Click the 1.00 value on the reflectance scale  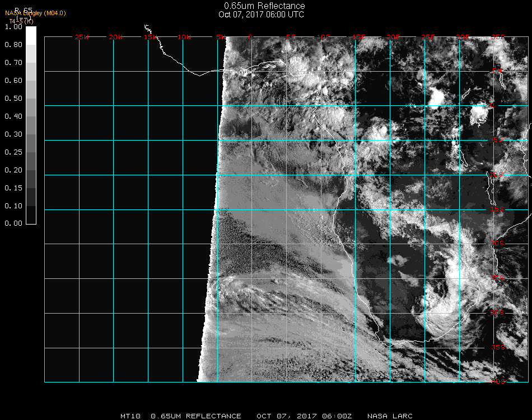(x=13, y=27)
